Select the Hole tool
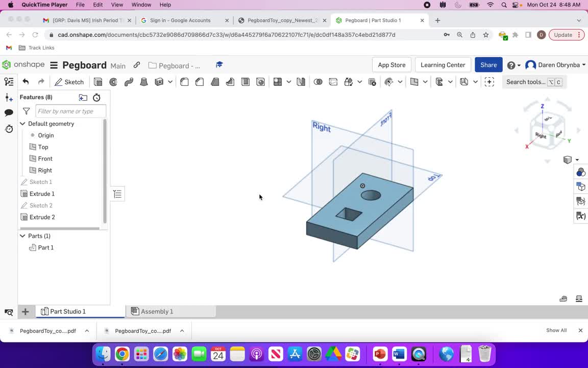 click(260, 82)
